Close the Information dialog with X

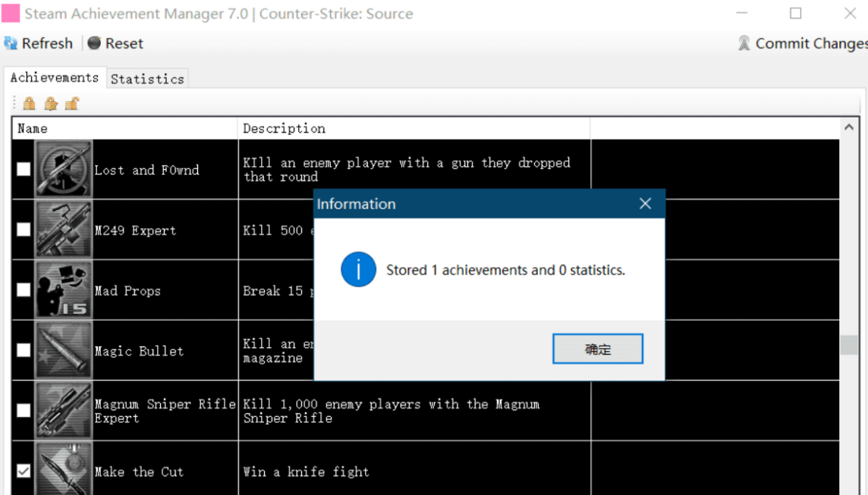pos(645,203)
